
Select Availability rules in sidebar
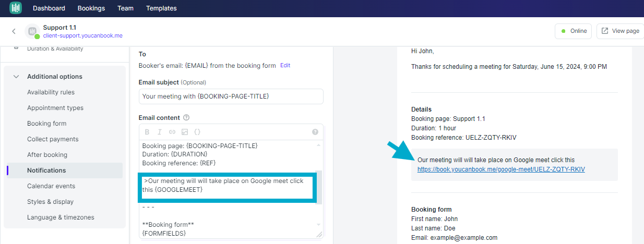point(51,92)
